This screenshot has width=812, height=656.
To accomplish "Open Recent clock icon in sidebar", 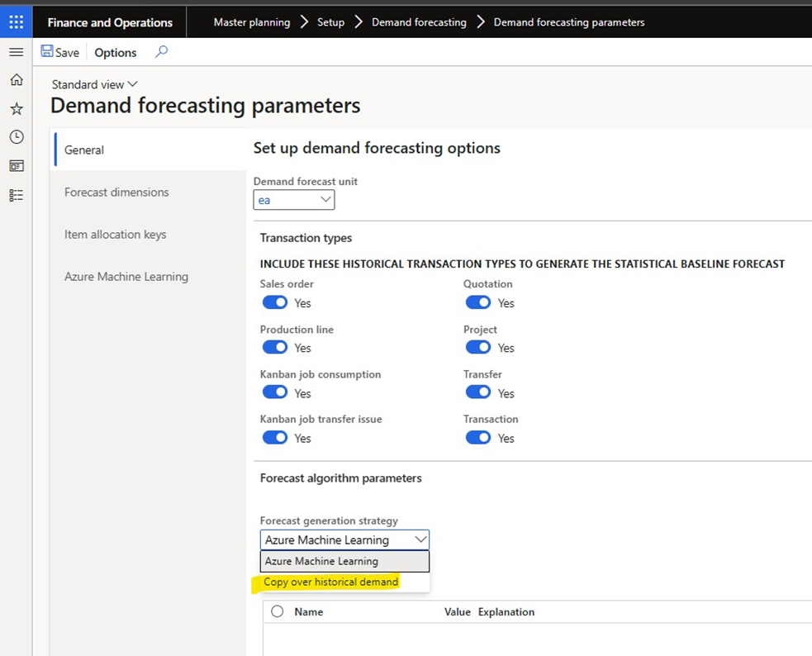I will (17, 136).
